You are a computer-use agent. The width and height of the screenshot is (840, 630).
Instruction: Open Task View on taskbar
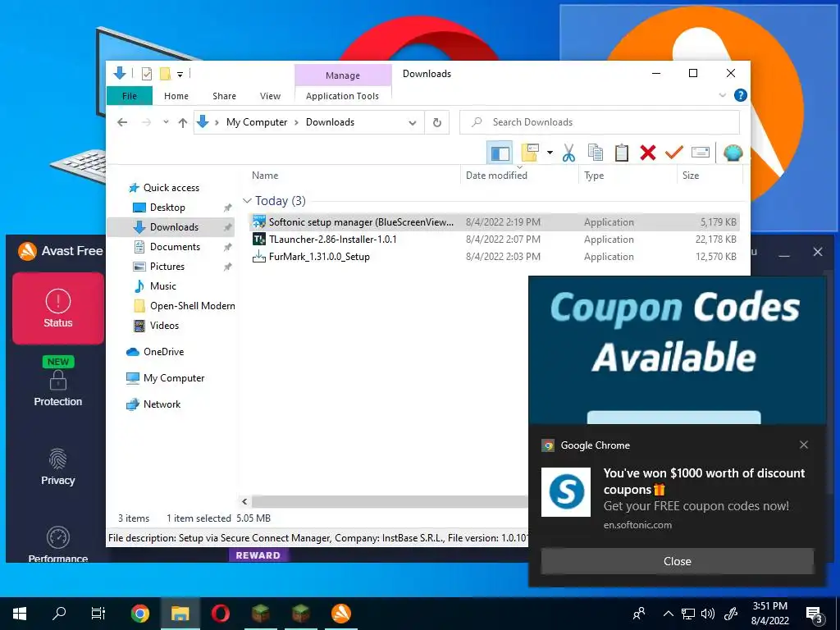pyautogui.click(x=98, y=614)
